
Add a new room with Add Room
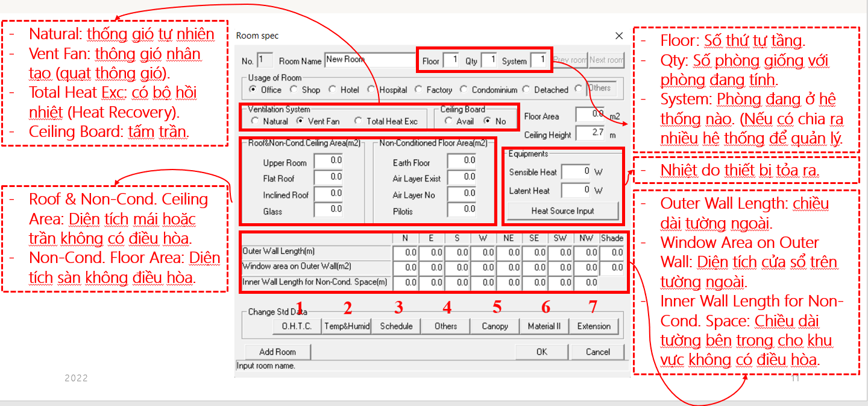[277, 352]
